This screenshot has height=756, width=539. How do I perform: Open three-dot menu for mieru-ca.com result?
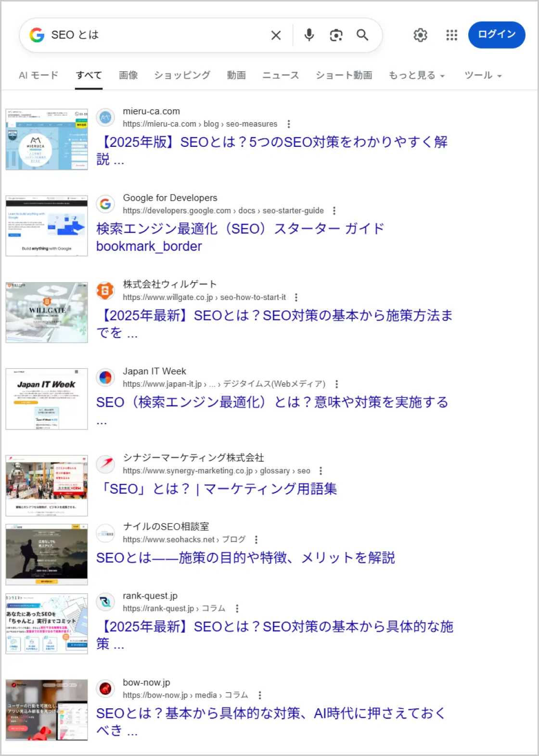pyautogui.click(x=289, y=124)
